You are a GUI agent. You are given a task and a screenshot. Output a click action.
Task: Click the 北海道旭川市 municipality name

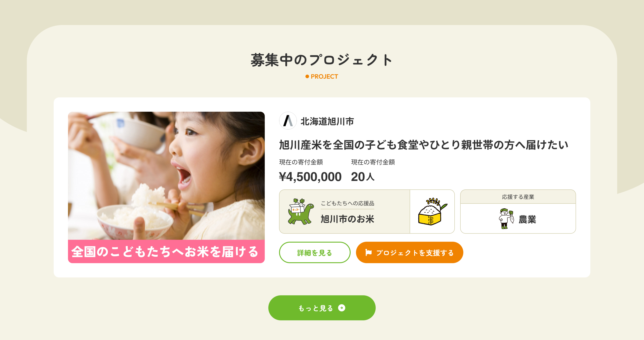(327, 121)
